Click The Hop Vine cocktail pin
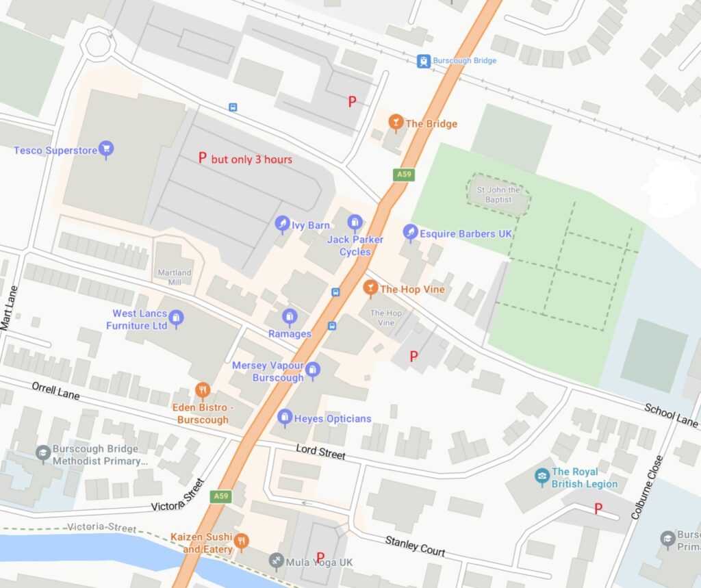 [370, 289]
